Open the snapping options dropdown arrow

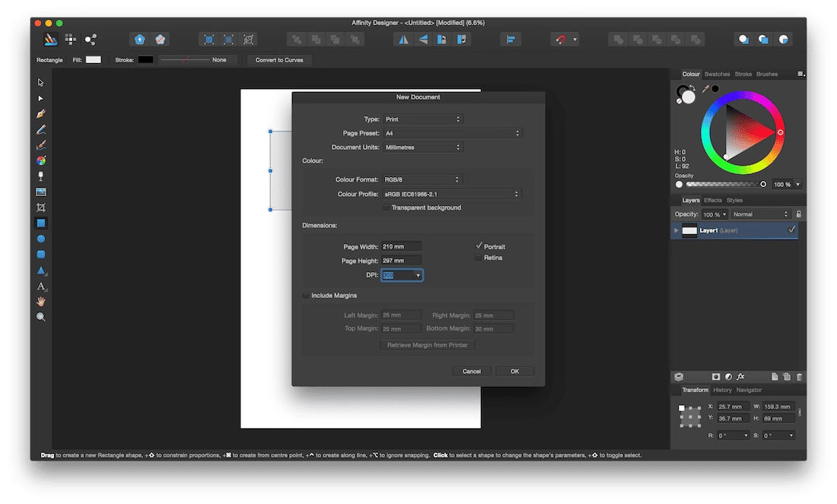tap(575, 40)
